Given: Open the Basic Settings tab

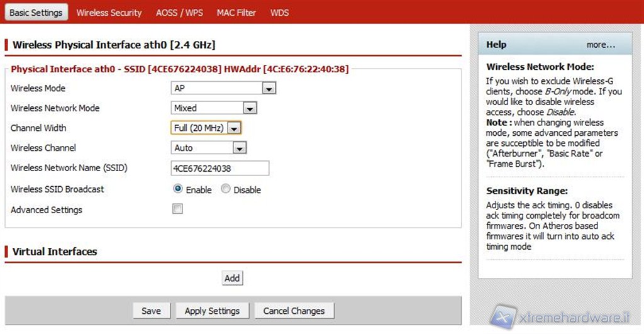Looking at the screenshot, I should 36,13.
